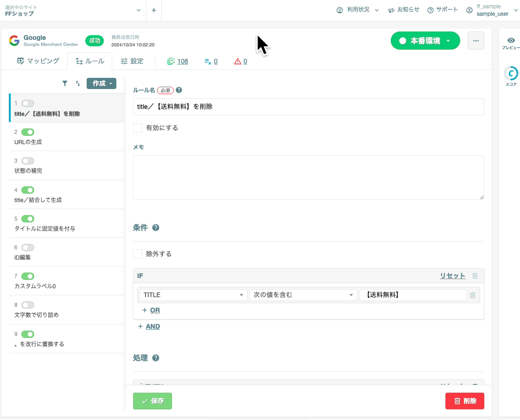520x420 pixels.
Task: Toggle 状態の補完 rule switch
Action: 28,161
